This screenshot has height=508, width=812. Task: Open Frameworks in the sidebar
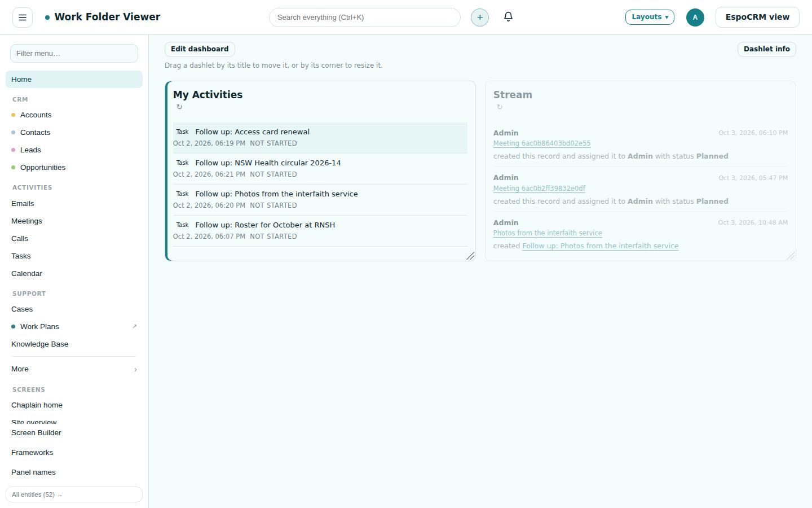[74, 453]
